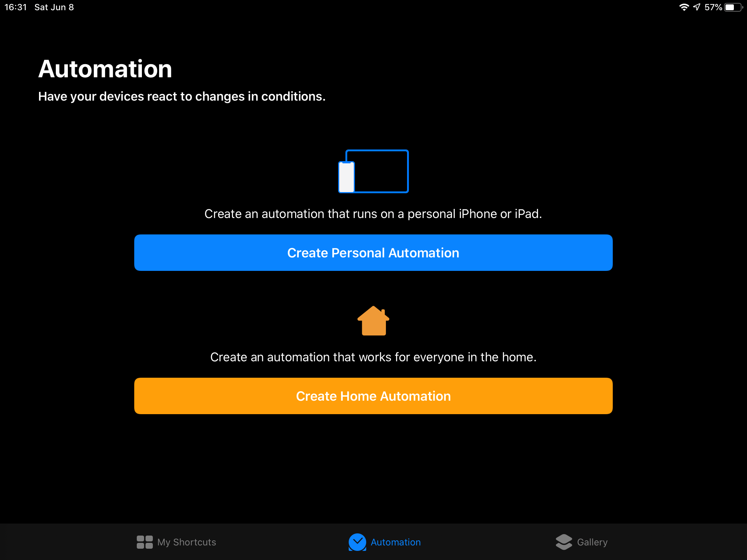The width and height of the screenshot is (747, 560).
Task: Switch to the Gallery tab
Action: 582,542
